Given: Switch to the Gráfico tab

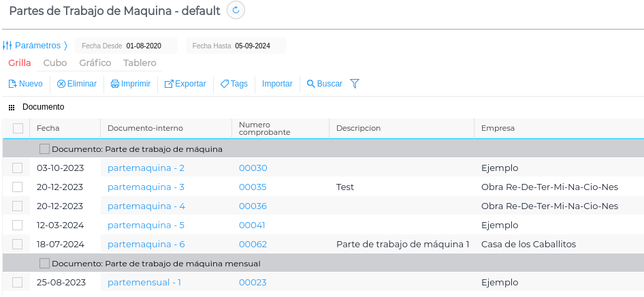Looking at the screenshot, I should (95, 63).
